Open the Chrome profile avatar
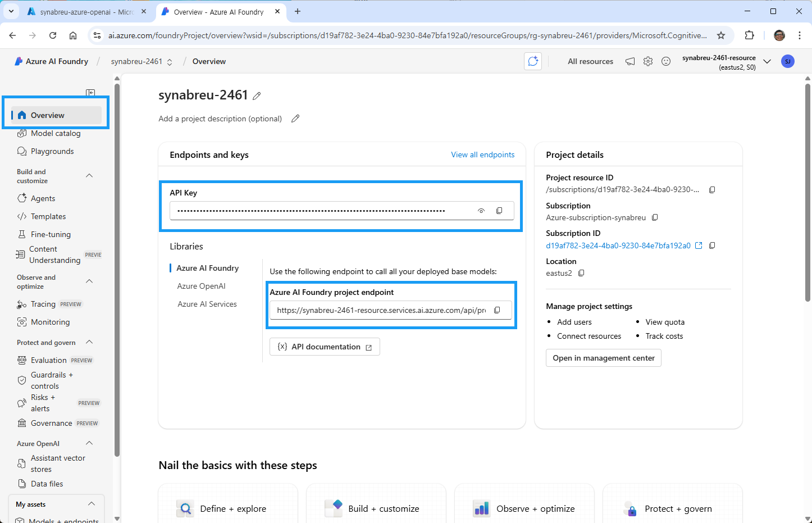The height and width of the screenshot is (523, 812). tap(779, 35)
